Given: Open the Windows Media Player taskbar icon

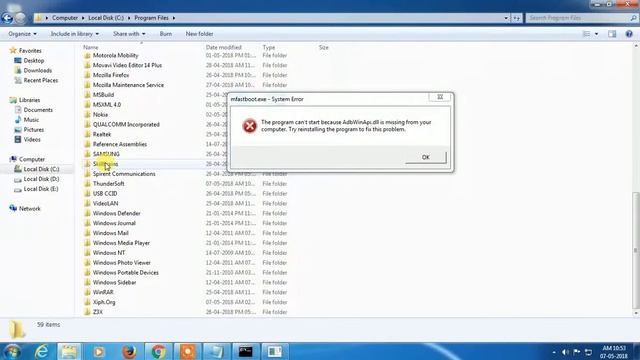Looking at the screenshot, I should pyautogui.click(x=99, y=351).
